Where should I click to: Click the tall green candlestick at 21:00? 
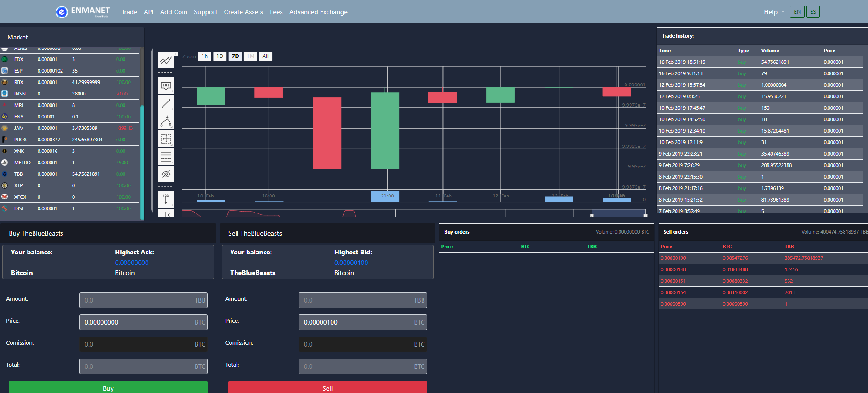(x=385, y=131)
